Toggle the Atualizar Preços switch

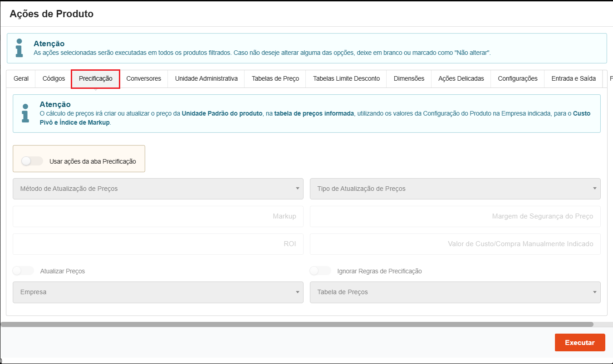click(23, 271)
